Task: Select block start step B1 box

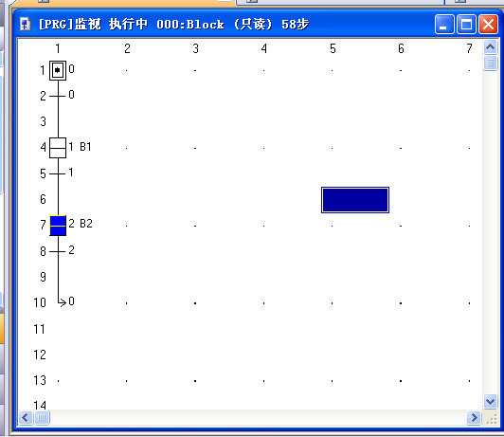Action: (x=58, y=148)
